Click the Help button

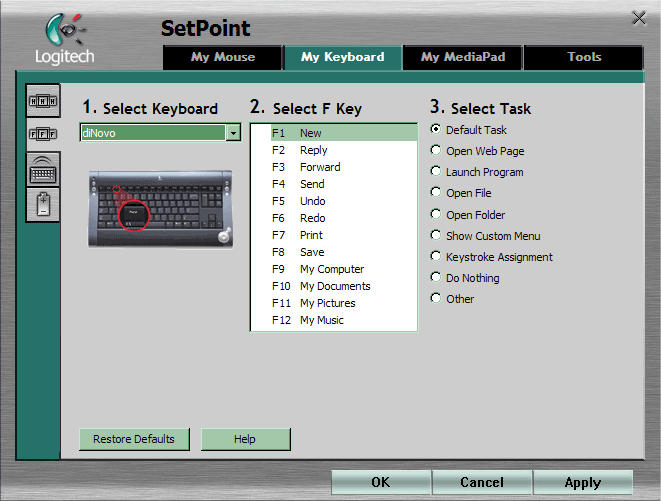(245, 439)
